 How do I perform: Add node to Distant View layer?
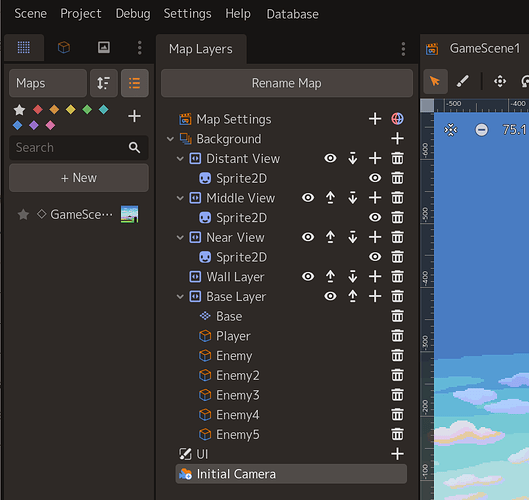click(375, 158)
